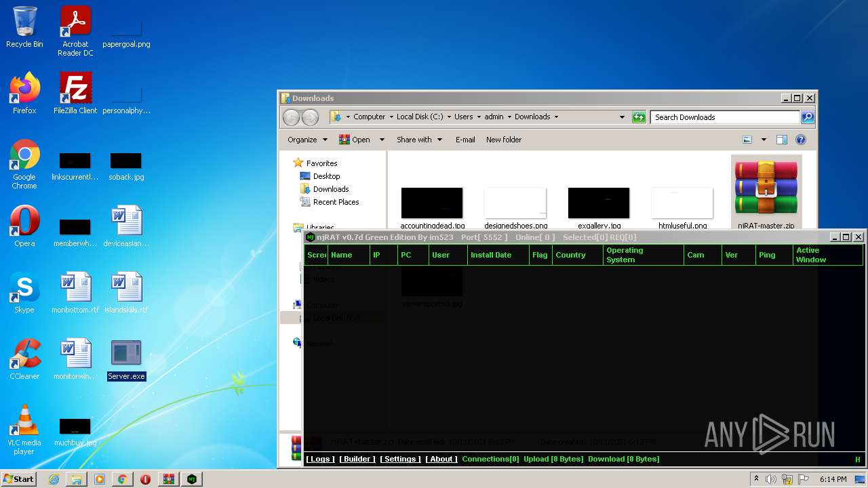Focus the Search Downloads field
Screen dimensions: 868x488
725,117
